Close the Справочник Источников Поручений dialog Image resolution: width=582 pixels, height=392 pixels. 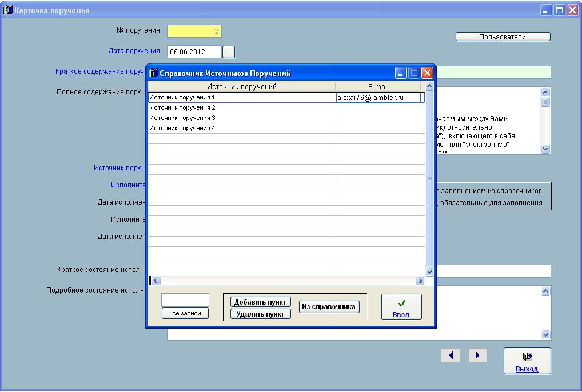pyautogui.click(x=427, y=73)
